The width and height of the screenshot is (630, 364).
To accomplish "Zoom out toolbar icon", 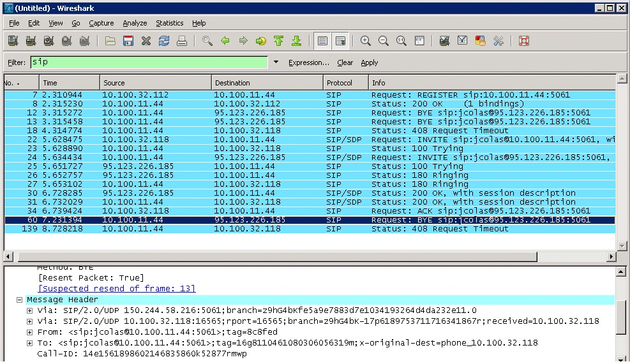I will 384,41.
